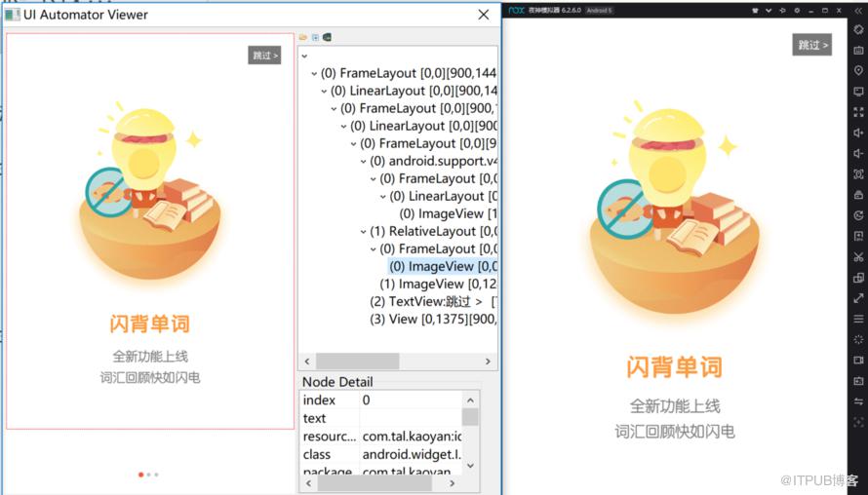
Task: Click 全新功能上线 text in Nox emulator
Action: 675,406
